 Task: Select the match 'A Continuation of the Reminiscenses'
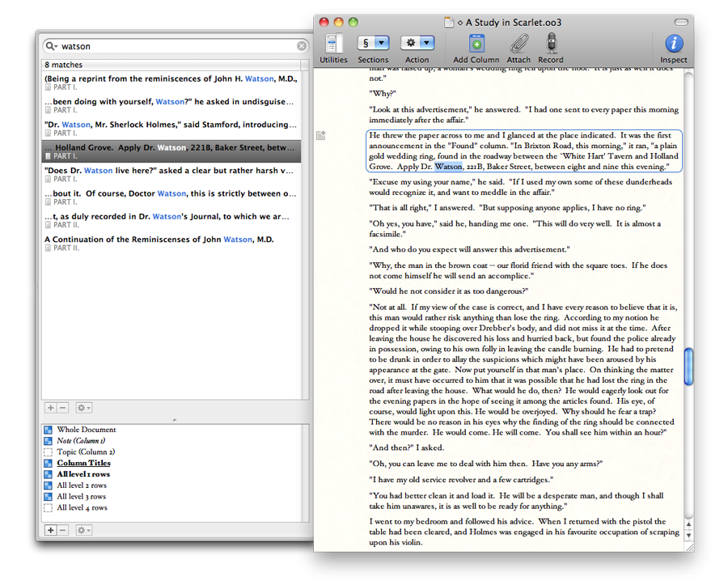pyautogui.click(x=171, y=244)
